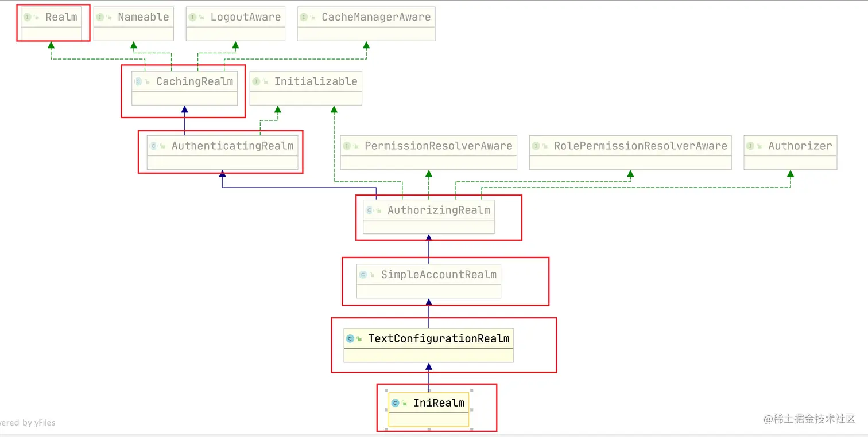
Task: Select the AuthenticatingRealm class node
Action: click(222, 152)
